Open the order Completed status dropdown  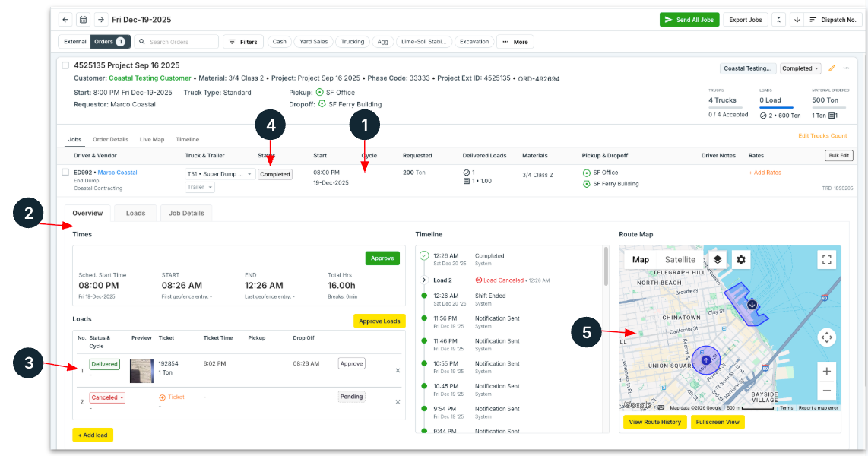[x=800, y=68]
